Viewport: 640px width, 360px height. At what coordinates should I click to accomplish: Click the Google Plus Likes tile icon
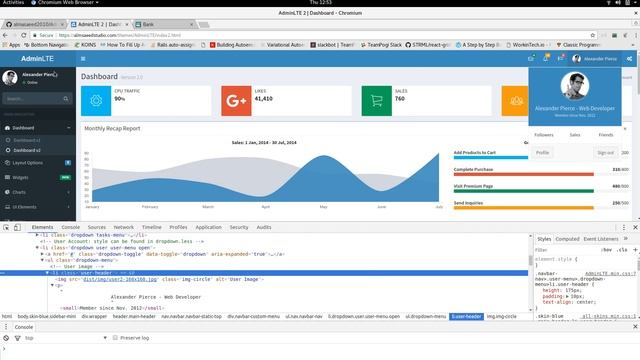pos(236,100)
